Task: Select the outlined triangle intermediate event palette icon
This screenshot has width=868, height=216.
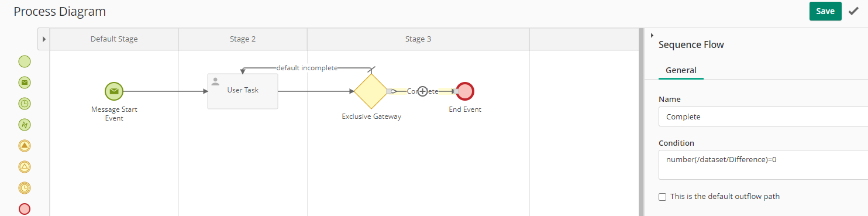Action: coord(25,167)
